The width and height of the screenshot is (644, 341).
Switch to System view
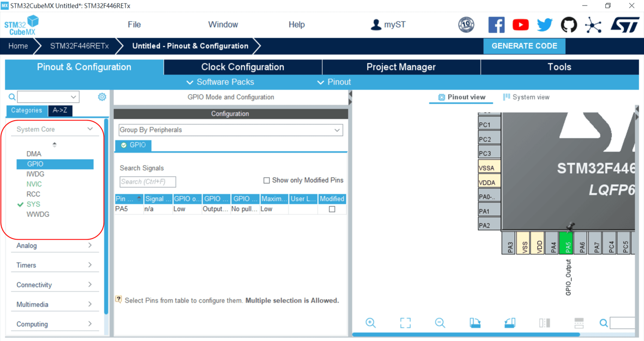click(526, 97)
